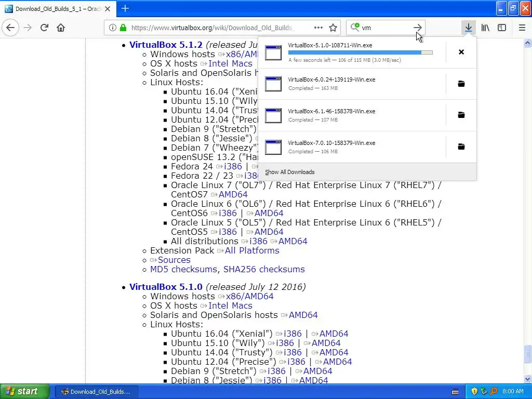Open the VirtualBox 5.1.2 heading link

(166, 45)
